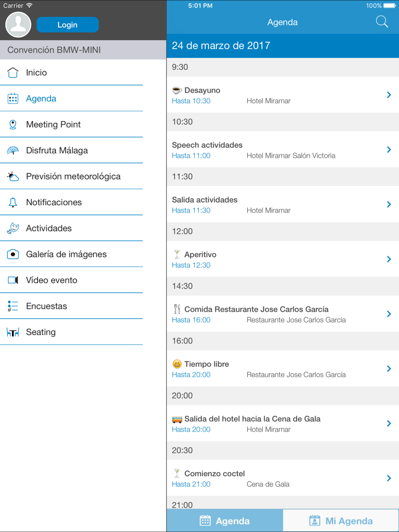Open Comida Restaurante Jose Carlos García title
The width and height of the screenshot is (399, 532).
[x=257, y=309]
